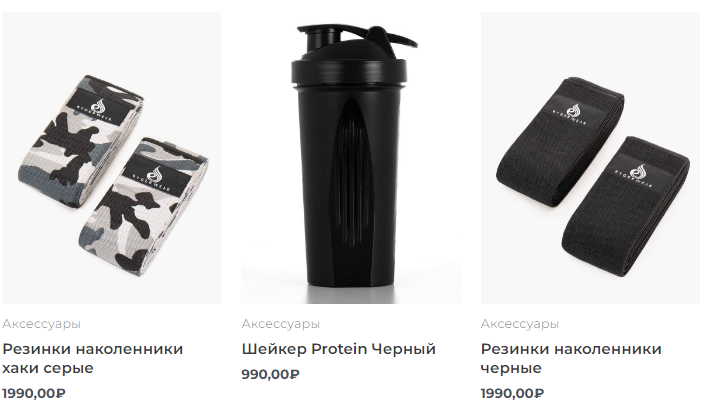Click the Ryderwear logo on the upper black band
704x418 pixels.
(573, 112)
